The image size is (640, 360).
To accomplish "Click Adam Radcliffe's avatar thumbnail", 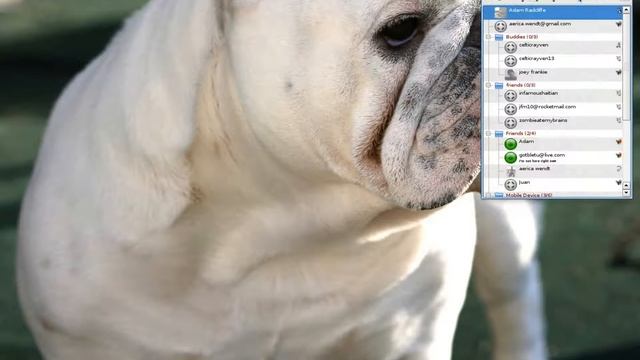I will 500,12.
